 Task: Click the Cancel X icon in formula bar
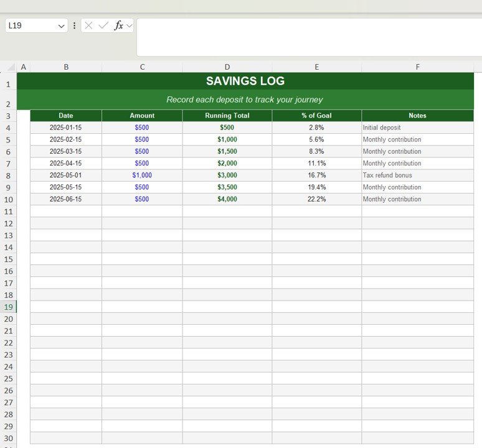[x=89, y=26]
